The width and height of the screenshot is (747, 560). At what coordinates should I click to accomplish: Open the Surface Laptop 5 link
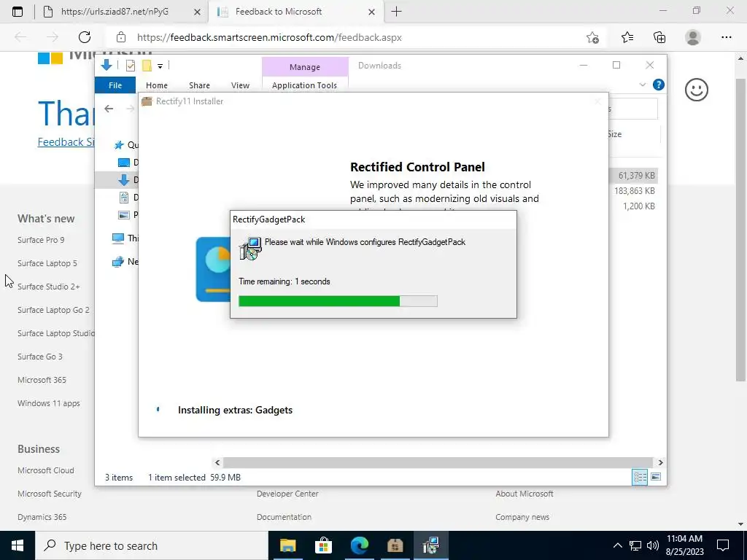click(47, 263)
